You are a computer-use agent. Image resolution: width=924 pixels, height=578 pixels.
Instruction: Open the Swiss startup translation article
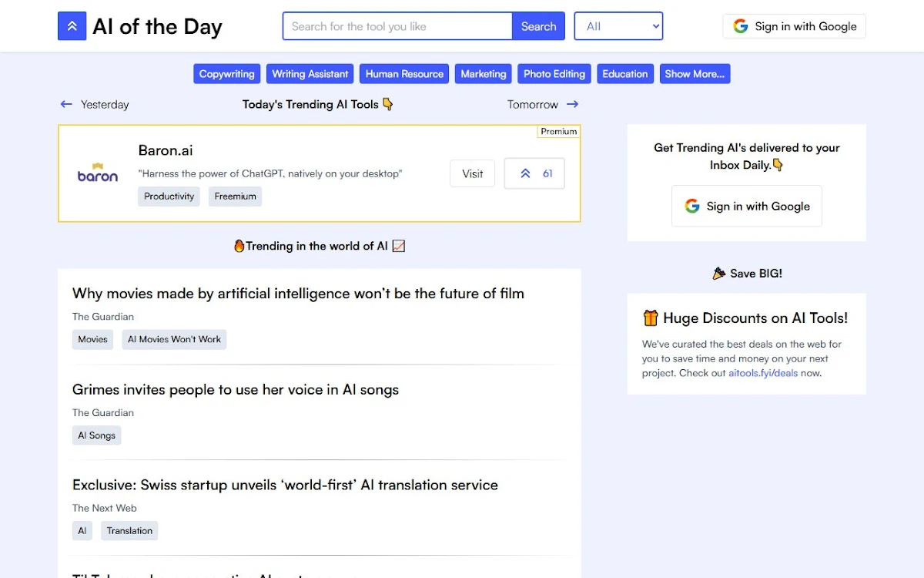tap(285, 486)
